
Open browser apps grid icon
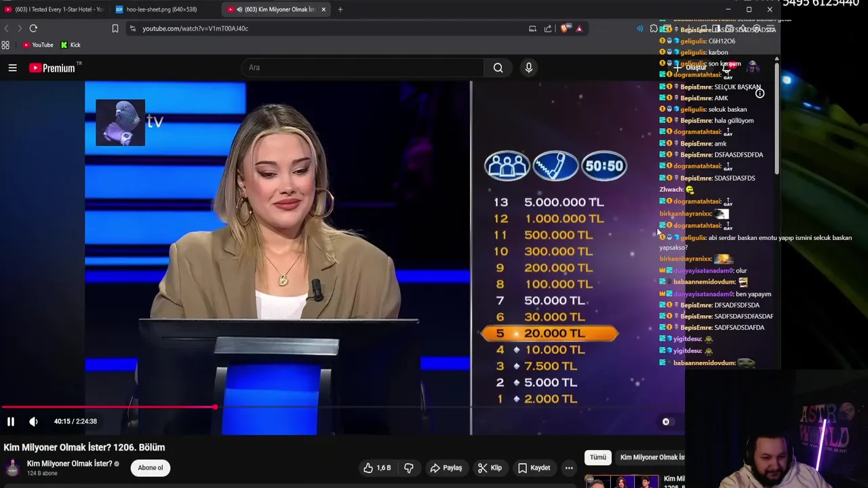click(x=5, y=45)
